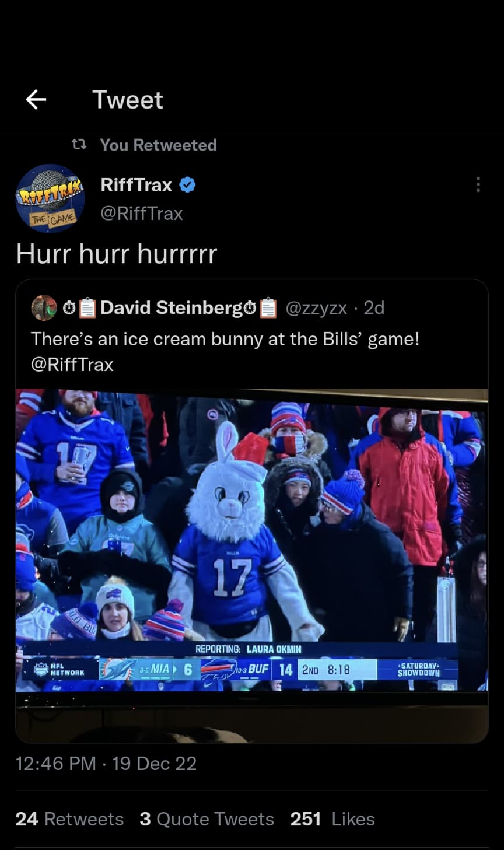
Task: Tap the Tweet header title
Action: tap(128, 100)
